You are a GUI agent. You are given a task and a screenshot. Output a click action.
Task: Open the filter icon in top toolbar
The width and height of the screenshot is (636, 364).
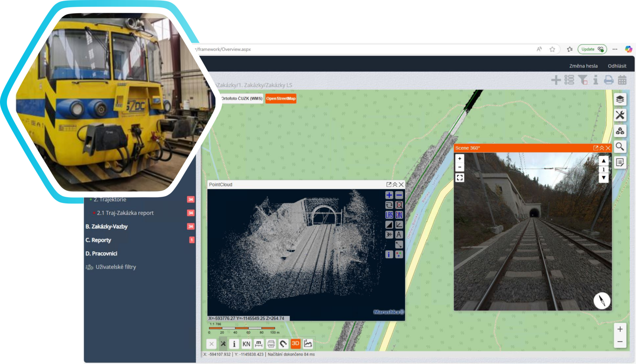click(583, 80)
